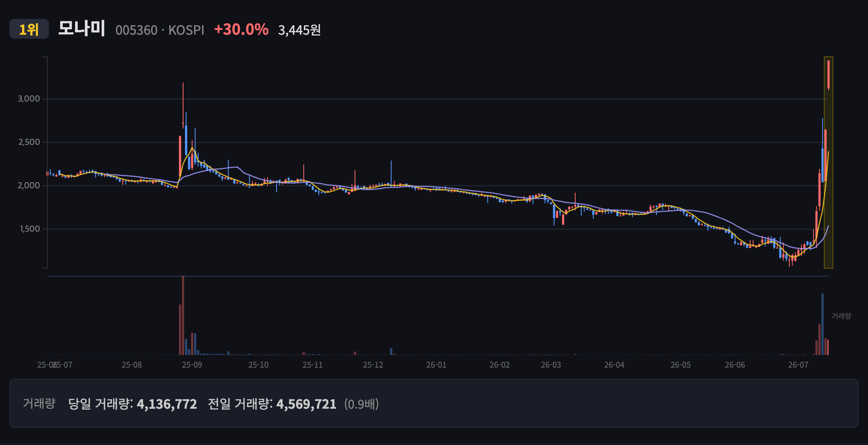The height and width of the screenshot is (445, 868).
Task: Click the 25-08 date axis label
Action: click(132, 365)
